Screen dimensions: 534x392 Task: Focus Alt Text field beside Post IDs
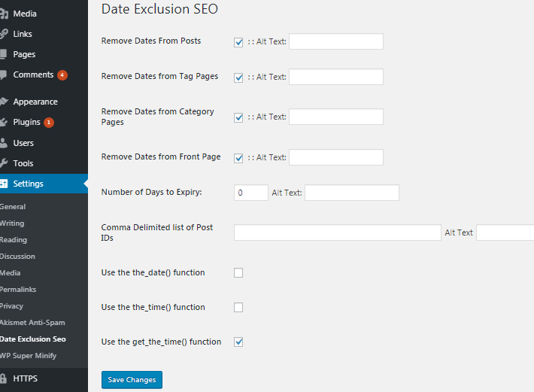point(505,232)
